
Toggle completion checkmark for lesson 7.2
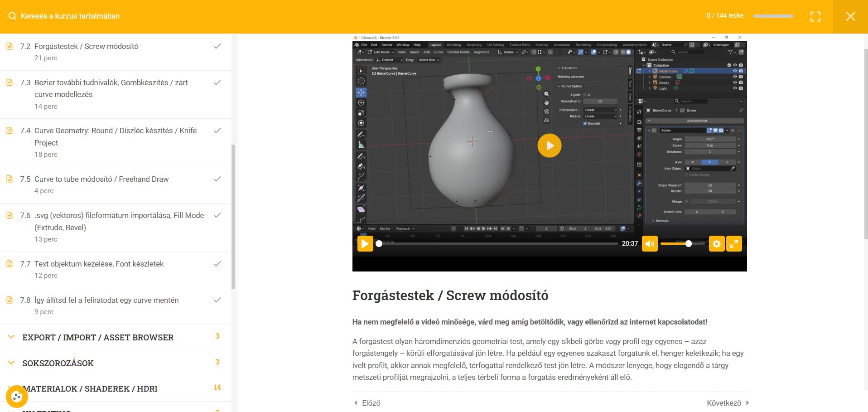pyautogui.click(x=217, y=46)
